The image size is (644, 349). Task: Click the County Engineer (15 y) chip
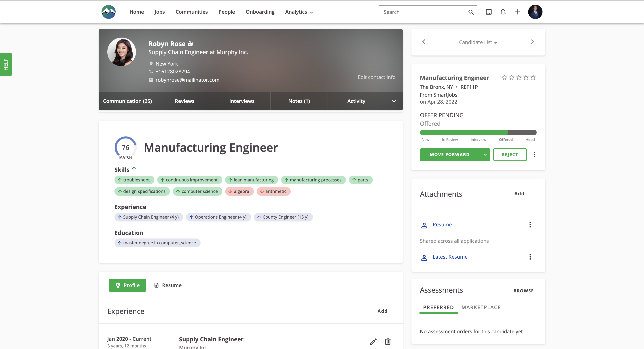pos(283,217)
